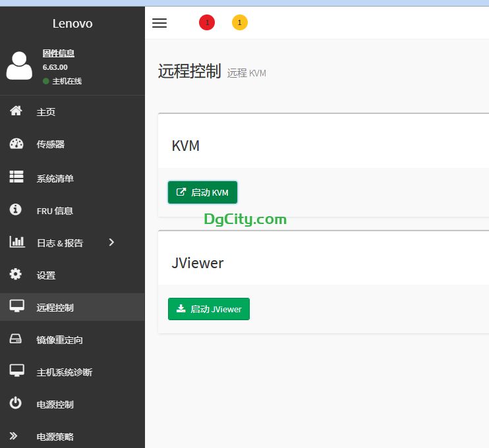
Task: Go to 主机系统诊断 menu item
Action: click(x=65, y=372)
